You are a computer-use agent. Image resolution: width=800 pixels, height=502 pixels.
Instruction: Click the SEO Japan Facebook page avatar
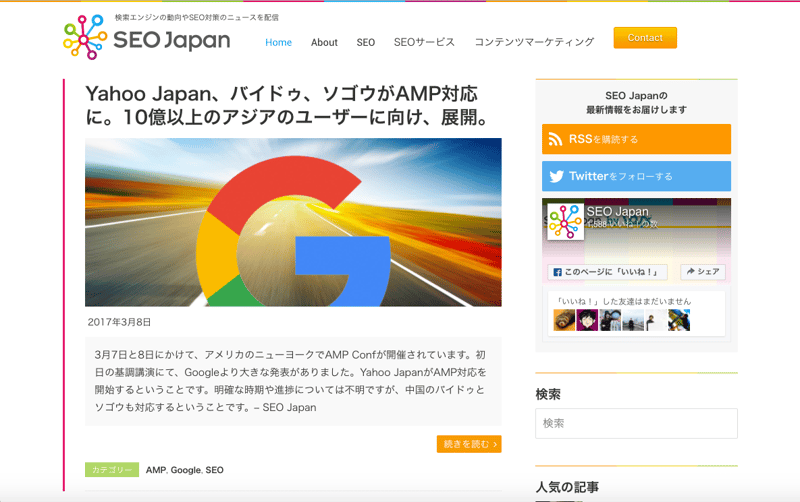click(565, 222)
